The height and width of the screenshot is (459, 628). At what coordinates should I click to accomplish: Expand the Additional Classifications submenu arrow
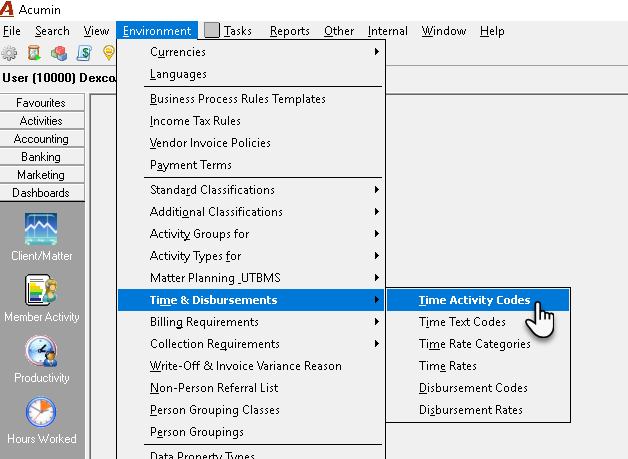click(x=376, y=211)
